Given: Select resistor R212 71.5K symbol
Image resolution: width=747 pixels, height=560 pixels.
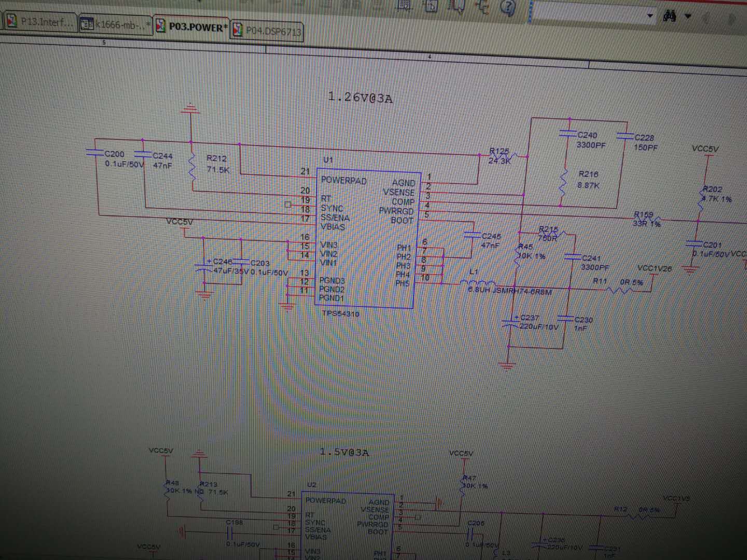Looking at the screenshot, I should pos(192,166).
